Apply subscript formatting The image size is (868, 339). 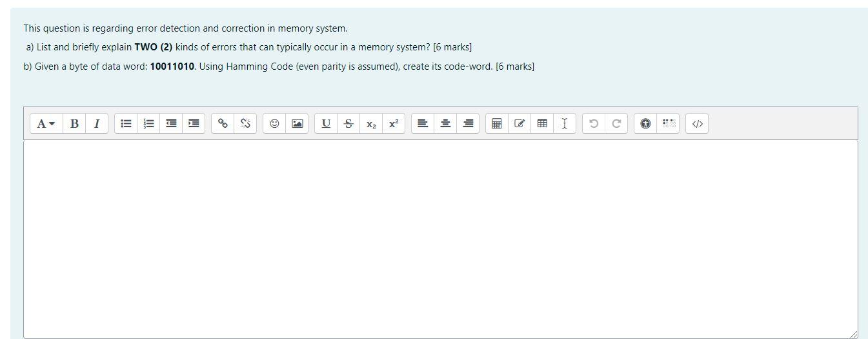(371, 123)
